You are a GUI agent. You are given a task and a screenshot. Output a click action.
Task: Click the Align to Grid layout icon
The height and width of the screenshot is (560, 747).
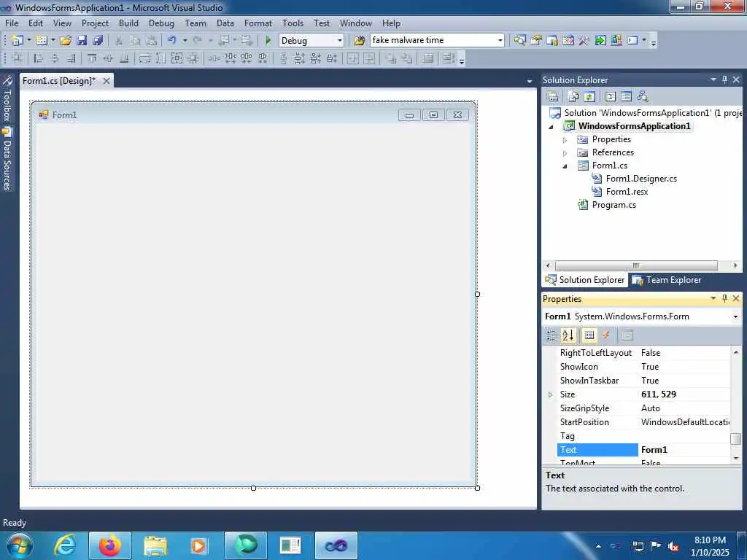(18, 58)
